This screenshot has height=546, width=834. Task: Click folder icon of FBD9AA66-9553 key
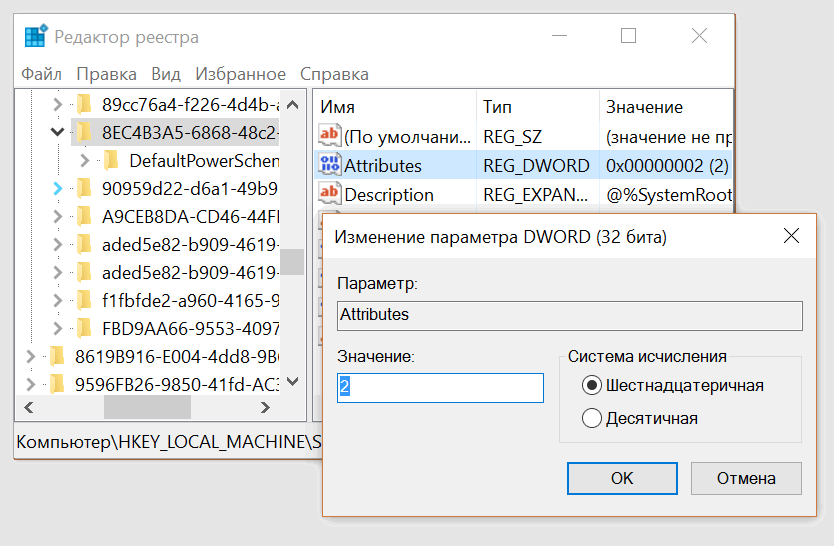pyautogui.click(x=84, y=328)
